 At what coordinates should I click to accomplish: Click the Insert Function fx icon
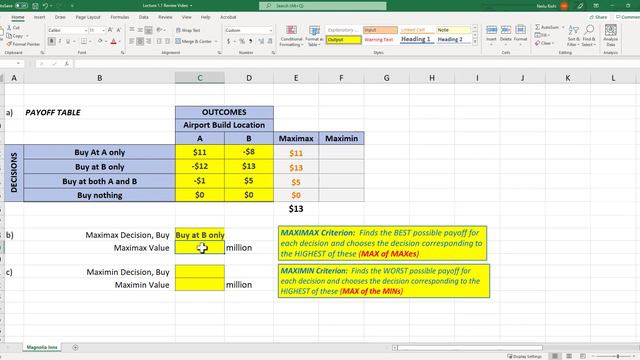67,64
